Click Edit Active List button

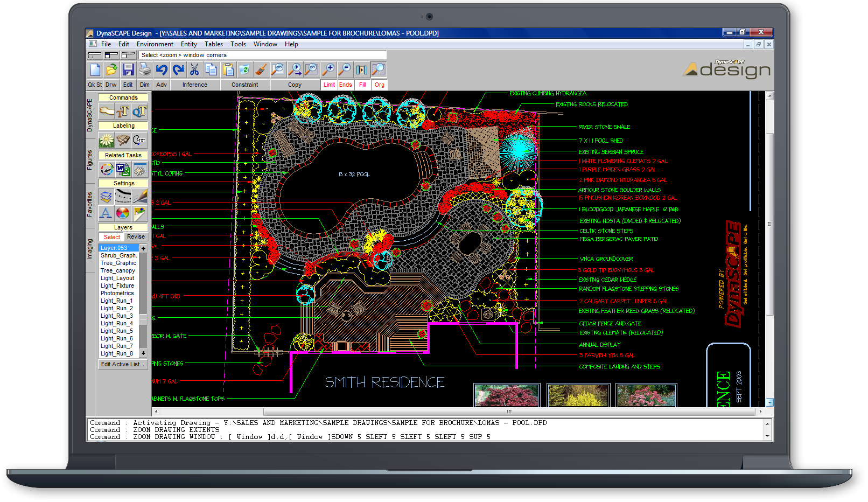click(x=123, y=364)
